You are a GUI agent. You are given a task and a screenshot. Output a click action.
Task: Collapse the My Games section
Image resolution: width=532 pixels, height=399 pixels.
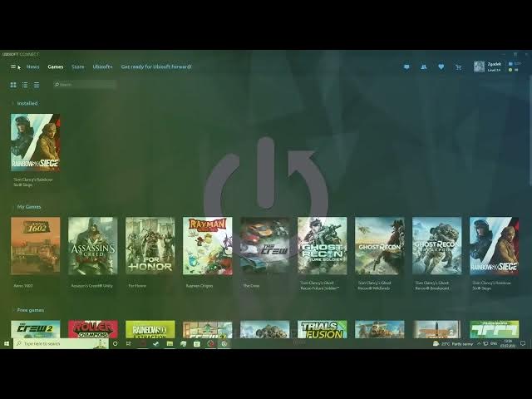click(12, 206)
